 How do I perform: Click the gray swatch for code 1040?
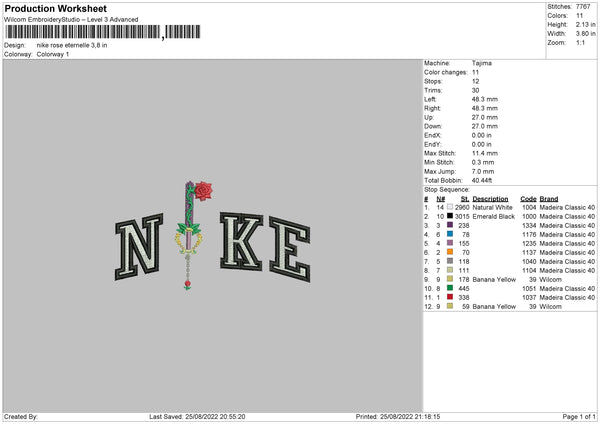pos(450,261)
